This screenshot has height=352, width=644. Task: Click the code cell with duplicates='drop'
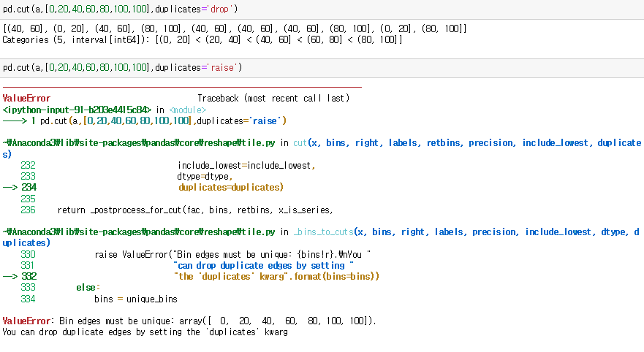click(x=124, y=7)
